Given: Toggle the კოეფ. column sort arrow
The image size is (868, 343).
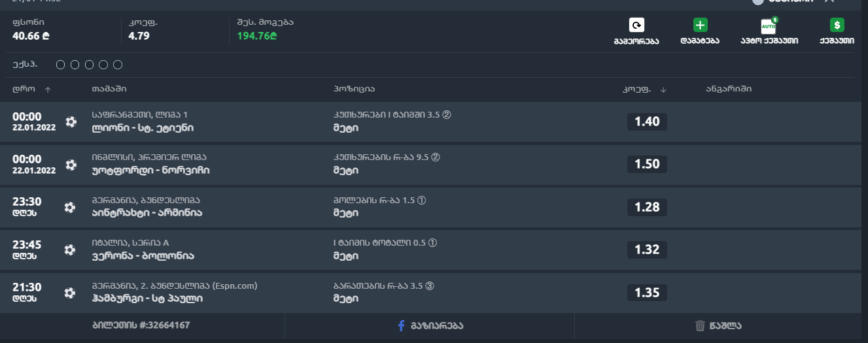Looking at the screenshot, I should click(663, 90).
